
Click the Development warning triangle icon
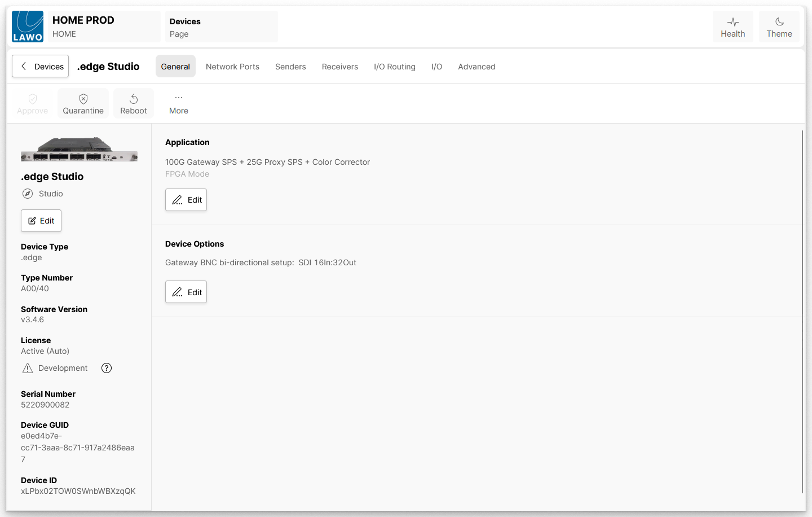coord(28,368)
